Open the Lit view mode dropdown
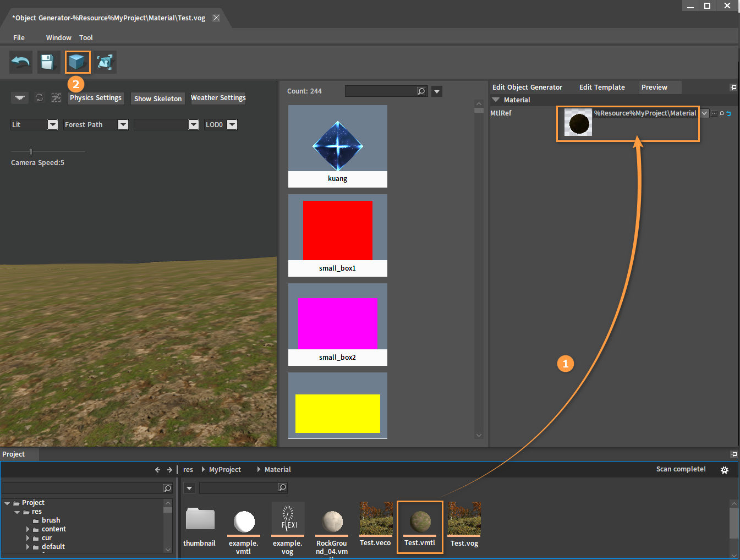Viewport: 740px width, 560px height. [52, 125]
